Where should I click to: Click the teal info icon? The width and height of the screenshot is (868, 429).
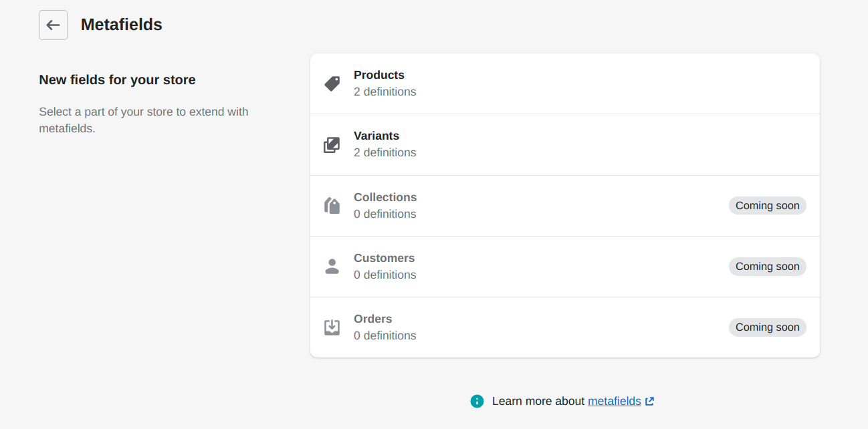(x=477, y=401)
